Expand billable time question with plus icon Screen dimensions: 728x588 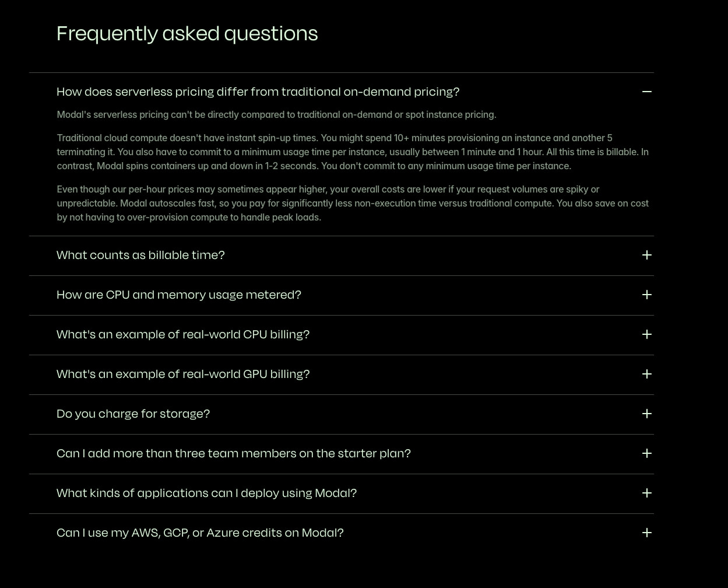click(x=646, y=255)
